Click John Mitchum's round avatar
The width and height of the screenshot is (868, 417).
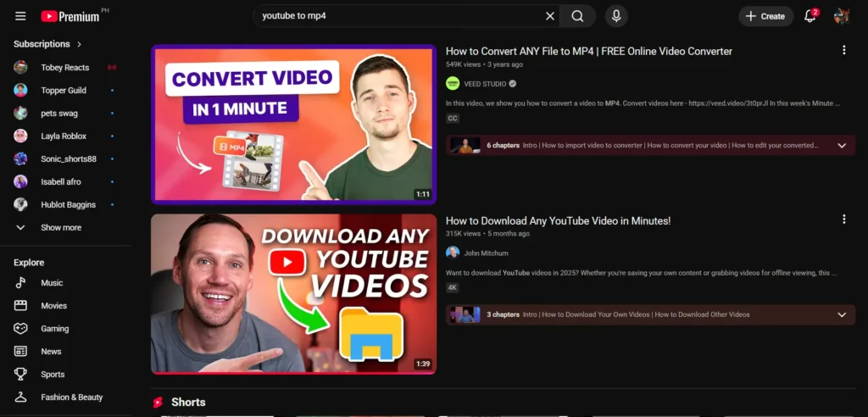click(453, 253)
